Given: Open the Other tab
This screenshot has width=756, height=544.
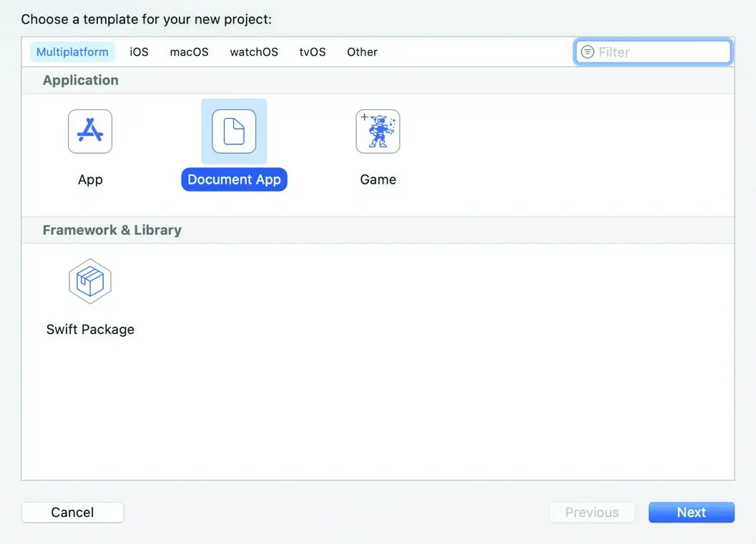Looking at the screenshot, I should (x=362, y=52).
